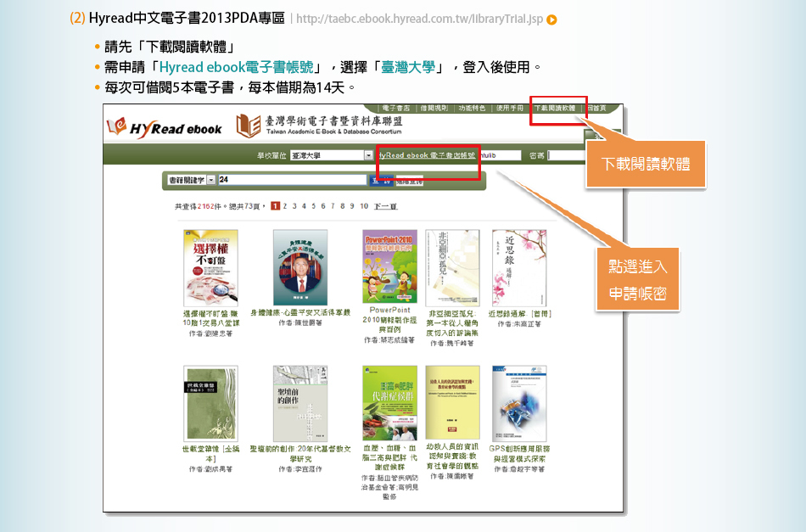806x532 pixels.
Task: Go to results page 9
Action: click(352, 206)
